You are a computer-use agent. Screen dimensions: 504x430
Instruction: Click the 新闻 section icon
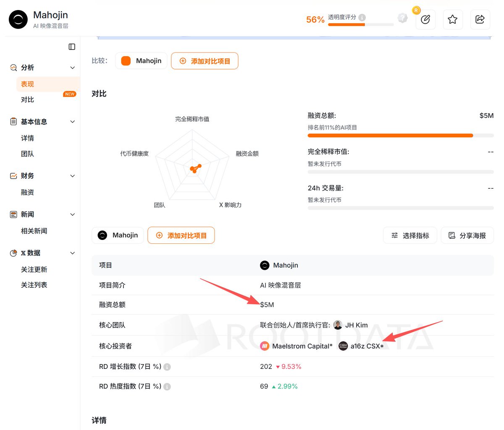click(x=13, y=214)
